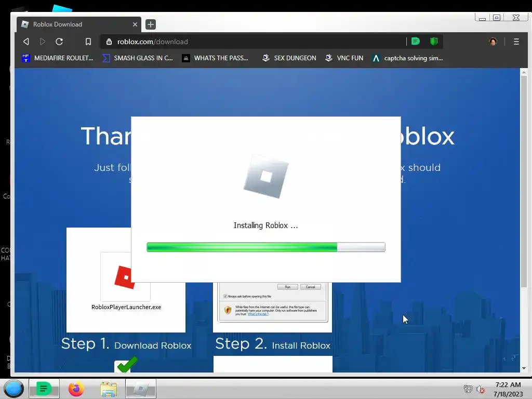Click the muted volume tray icon
The width and height of the screenshot is (532, 399).
481,389
